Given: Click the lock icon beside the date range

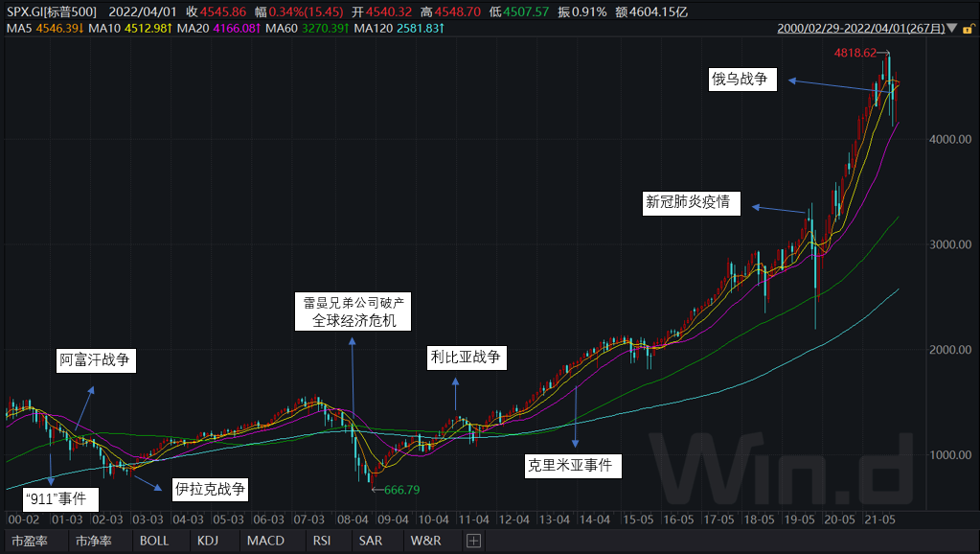Looking at the screenshot, I should coord(968,30).
